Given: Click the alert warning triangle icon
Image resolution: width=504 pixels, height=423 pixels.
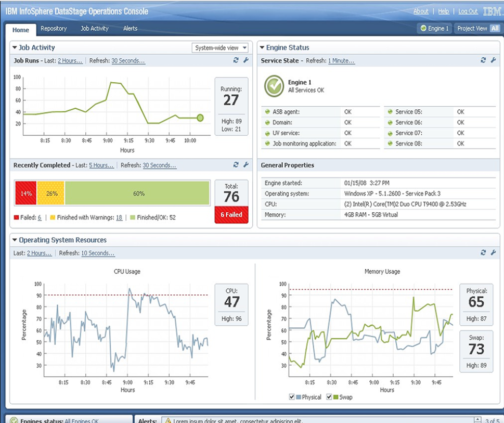Looking at the screenshot, I should coord(168,420).
